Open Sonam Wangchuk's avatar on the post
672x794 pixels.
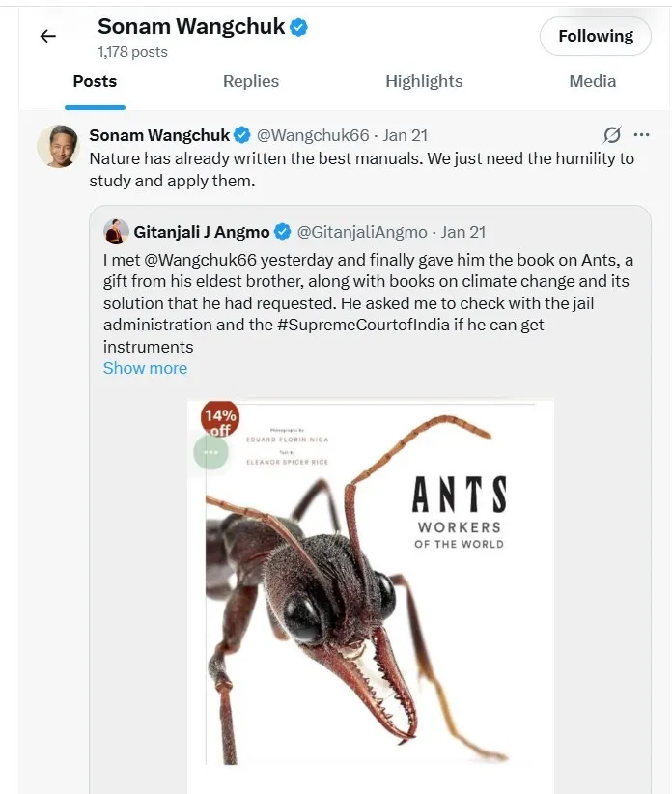58,146
